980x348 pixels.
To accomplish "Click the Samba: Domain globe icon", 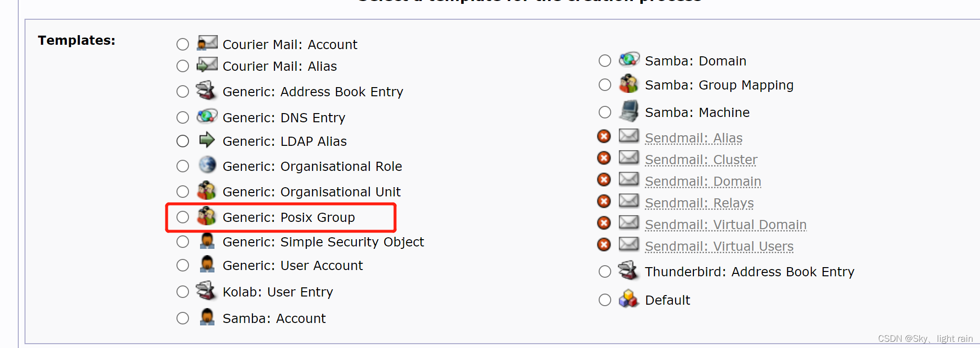I will coord(629,59).
